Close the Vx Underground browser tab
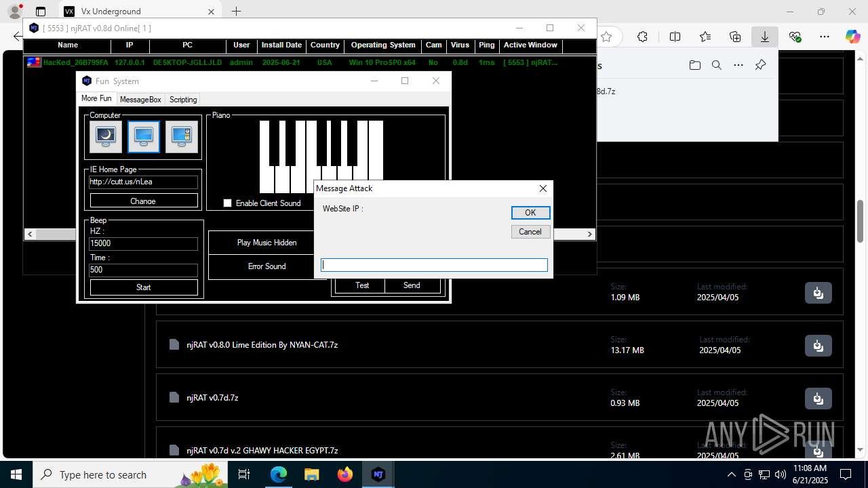Viewport: 868px width, 488px height. click(x=211, y=12)
